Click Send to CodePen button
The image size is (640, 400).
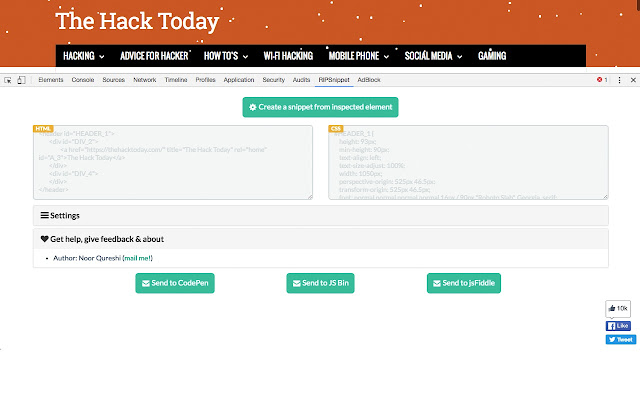[x=175, y=283]
